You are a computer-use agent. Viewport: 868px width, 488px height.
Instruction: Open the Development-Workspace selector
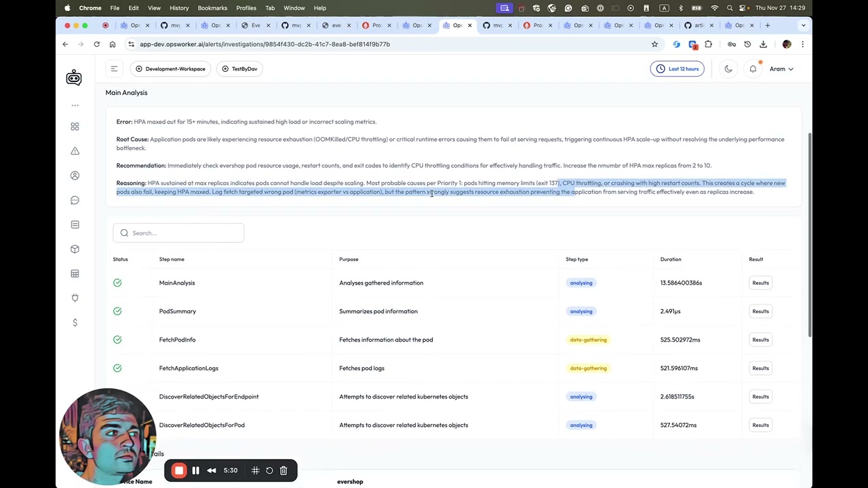[x=170, y=68]
